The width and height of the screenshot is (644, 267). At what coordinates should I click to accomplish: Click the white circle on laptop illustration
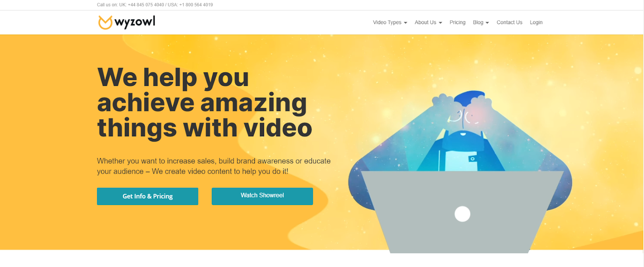click(x=462, y=214)
